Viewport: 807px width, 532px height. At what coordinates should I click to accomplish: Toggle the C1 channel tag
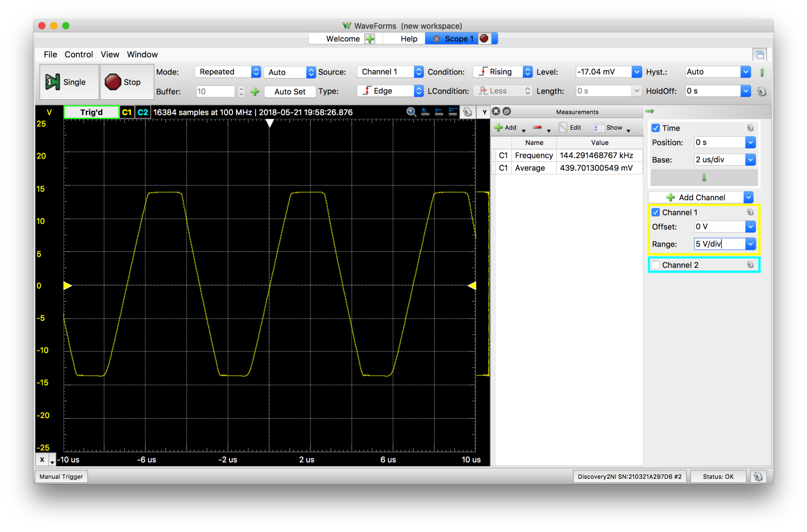(127, 112)
